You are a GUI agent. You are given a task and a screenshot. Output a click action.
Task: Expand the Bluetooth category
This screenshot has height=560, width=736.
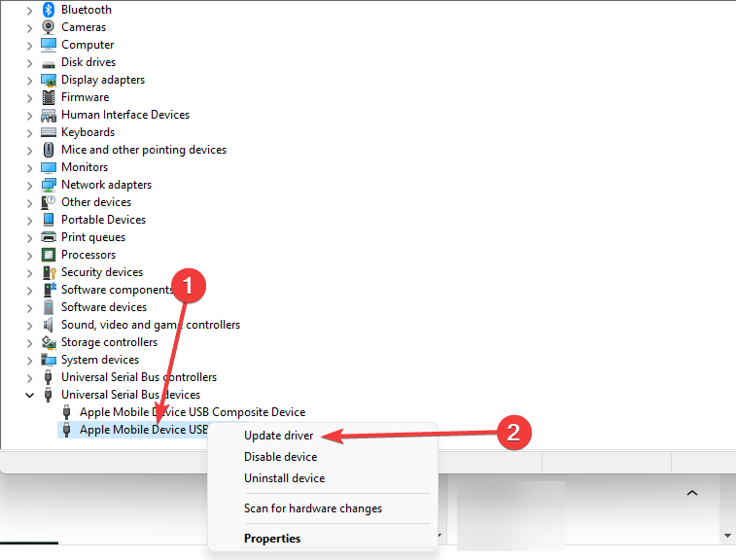29,11
